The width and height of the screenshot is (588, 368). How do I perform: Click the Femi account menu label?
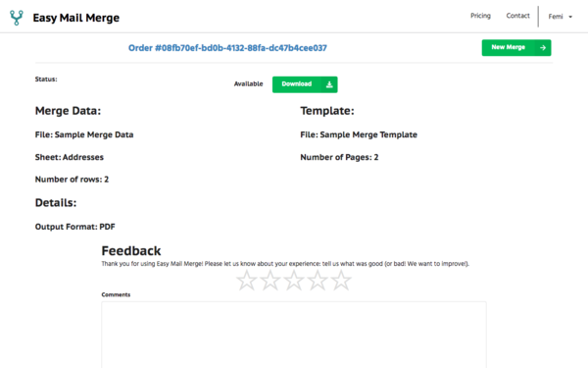point(556,17)
